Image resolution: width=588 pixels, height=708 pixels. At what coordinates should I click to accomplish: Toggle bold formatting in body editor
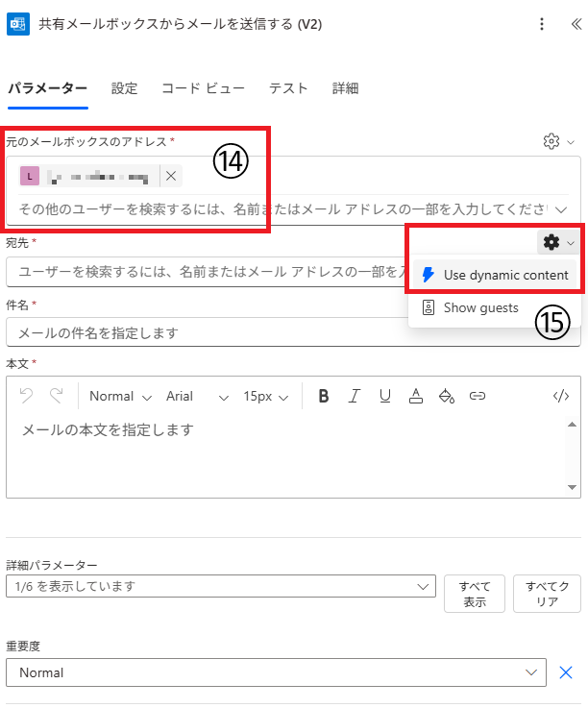(x=324, y=396)
